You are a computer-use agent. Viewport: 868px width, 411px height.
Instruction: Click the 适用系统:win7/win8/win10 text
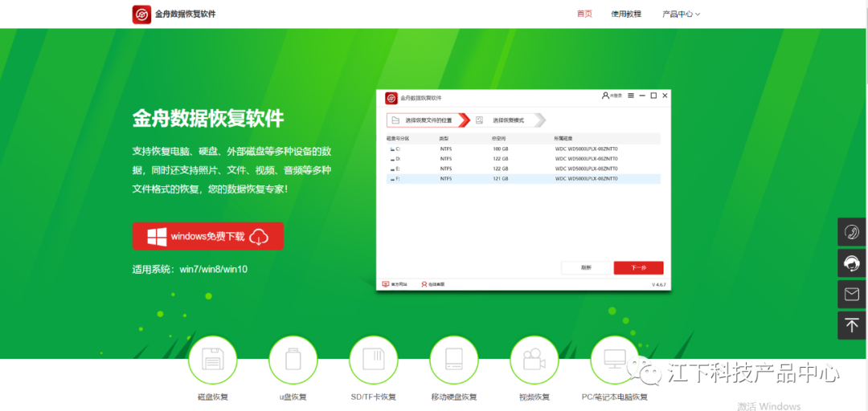(190, 270)
